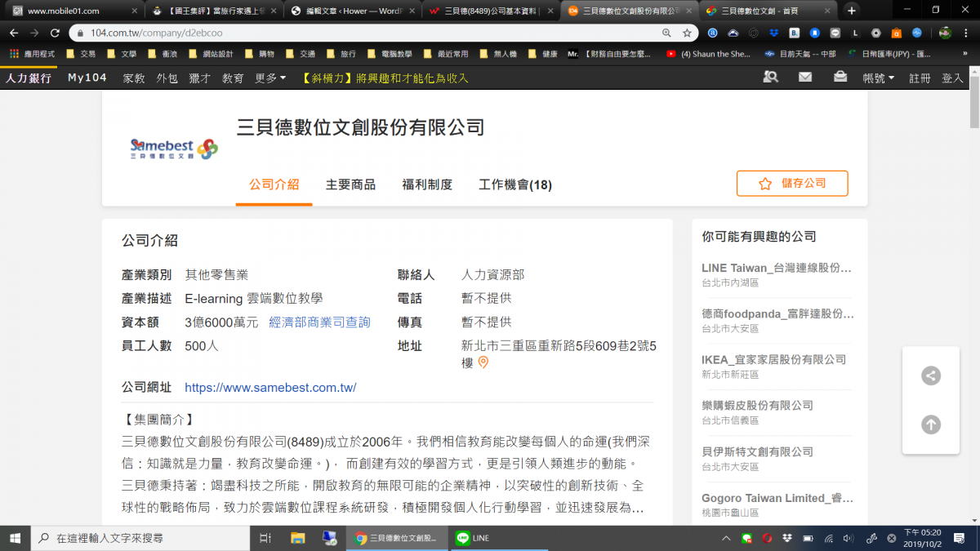The width and height of the screenshot is (980, 551).
Task: Click 外包 in the navbar
Action: pyautogui.click(x=167, y=78)
